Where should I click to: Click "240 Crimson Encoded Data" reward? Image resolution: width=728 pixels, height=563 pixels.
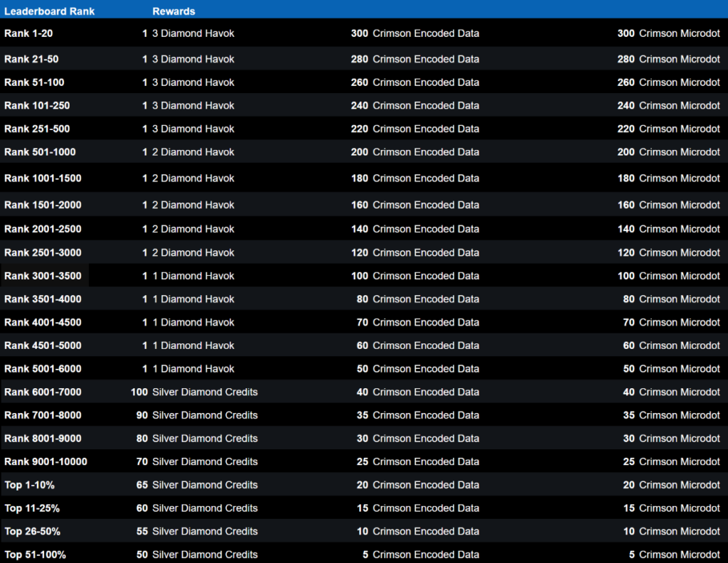click(x=415, y=106)
